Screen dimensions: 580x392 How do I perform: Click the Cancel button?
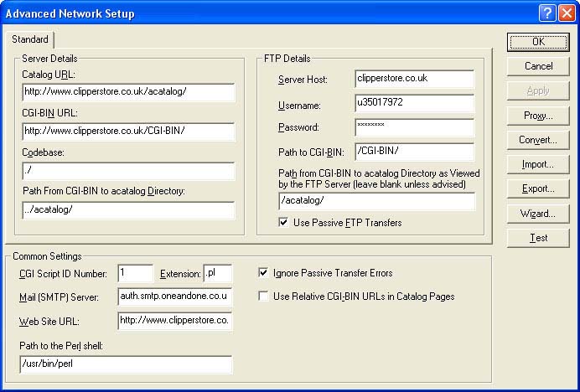click(538, 66)
